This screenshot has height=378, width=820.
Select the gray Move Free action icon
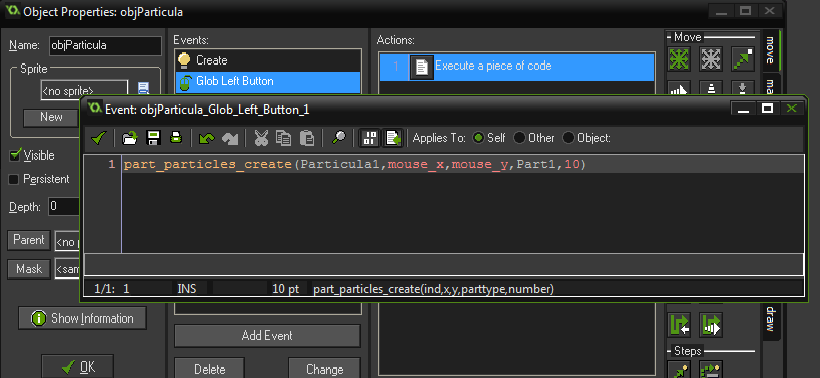tap(711, 59)
